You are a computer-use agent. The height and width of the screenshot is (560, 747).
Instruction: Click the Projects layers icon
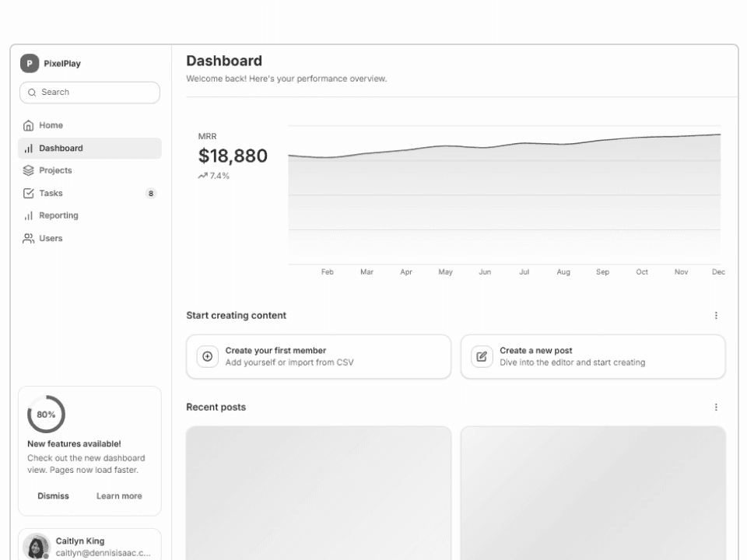(28, 170)
